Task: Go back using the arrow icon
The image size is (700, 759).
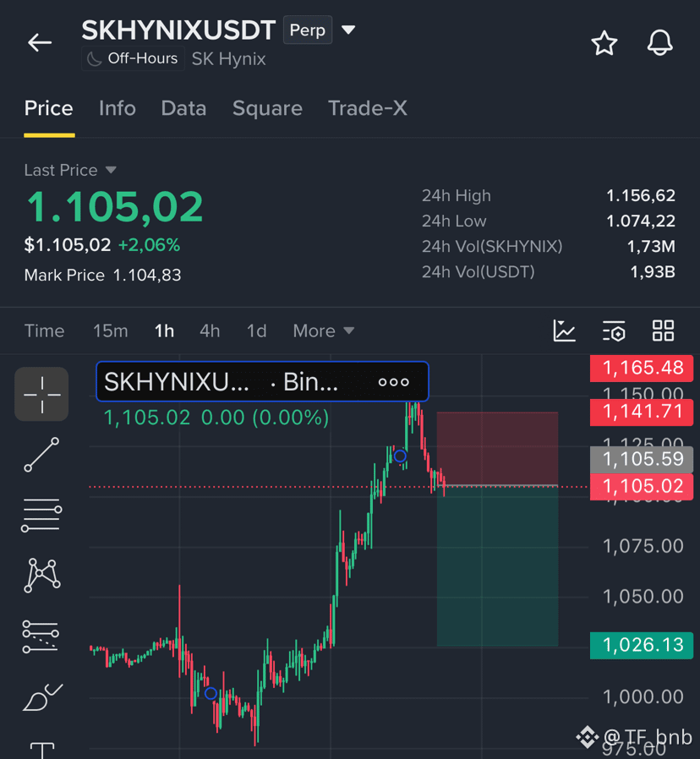Action: tap(40, 42)
